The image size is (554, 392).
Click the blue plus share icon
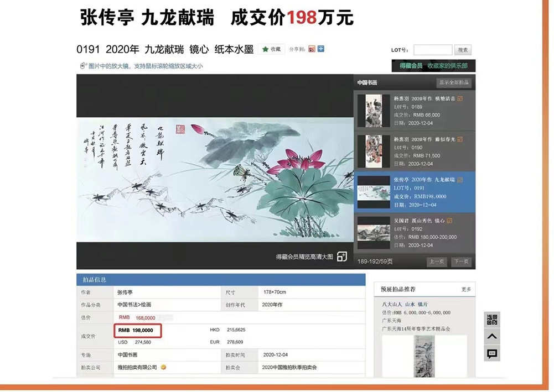[321, 49]
